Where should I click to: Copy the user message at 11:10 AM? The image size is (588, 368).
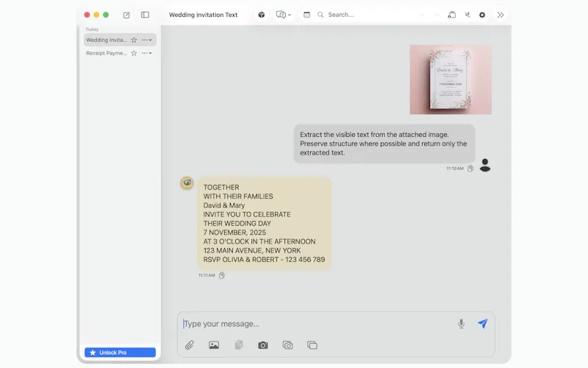click(x=470, y=169)
